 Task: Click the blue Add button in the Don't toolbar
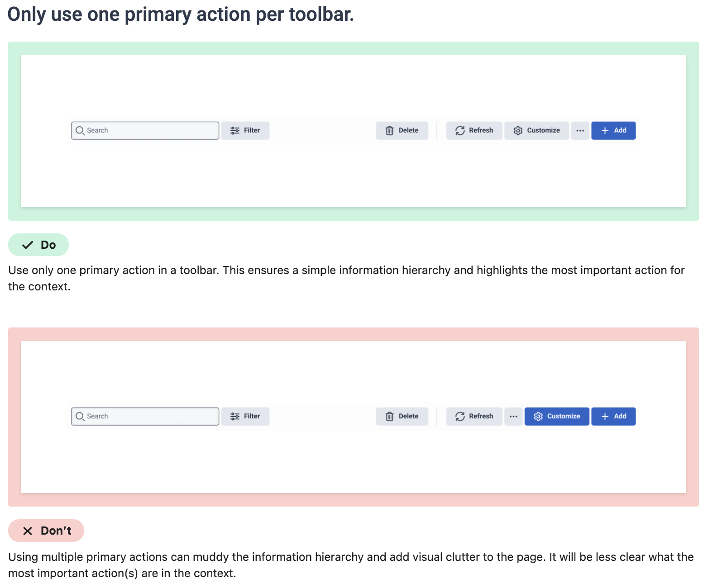tap(613, 417)
